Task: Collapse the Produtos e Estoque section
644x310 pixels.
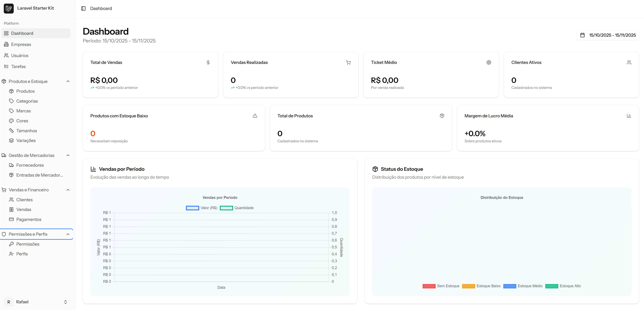Action: 68,81
